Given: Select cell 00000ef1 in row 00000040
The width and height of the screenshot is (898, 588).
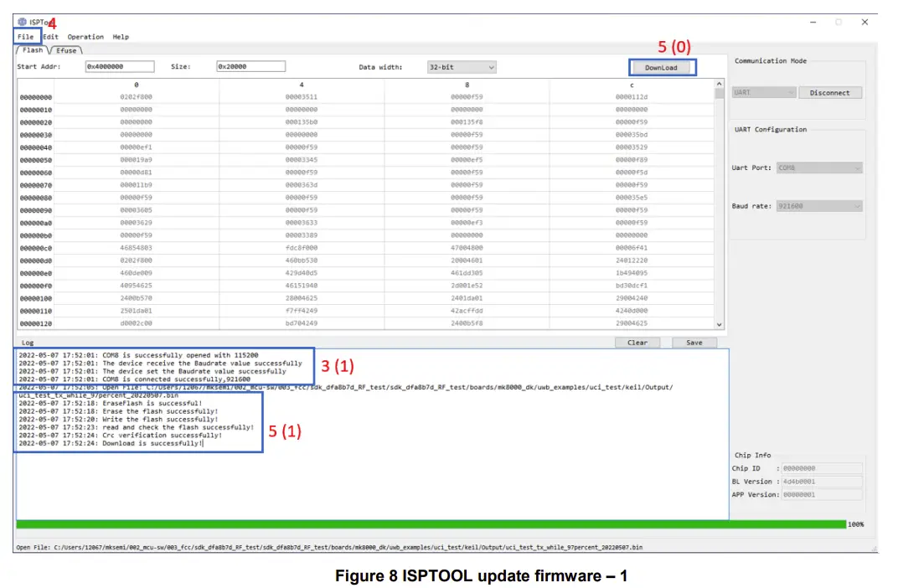Looking at the screenshot, I should (137, 147).
